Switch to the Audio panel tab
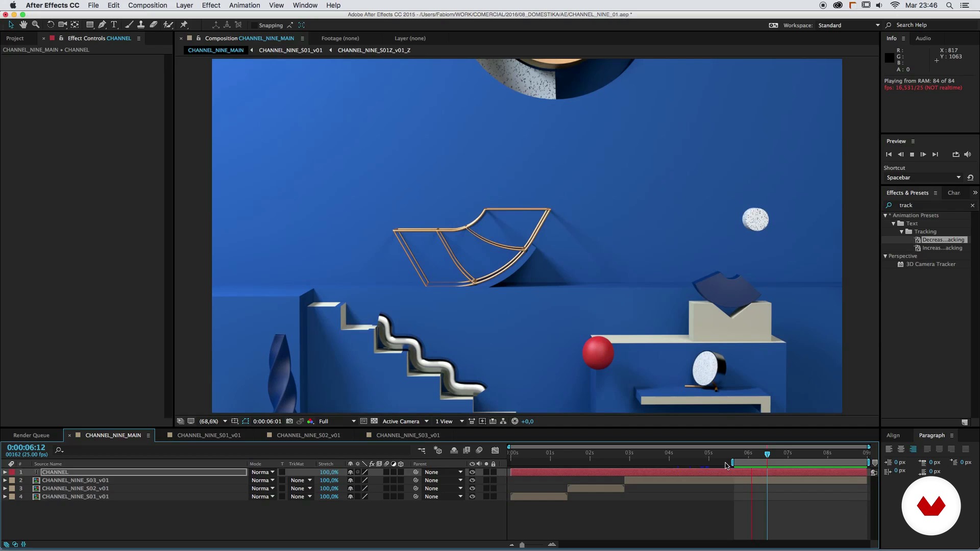The image size is (980, 551). (x=923, y=38)
